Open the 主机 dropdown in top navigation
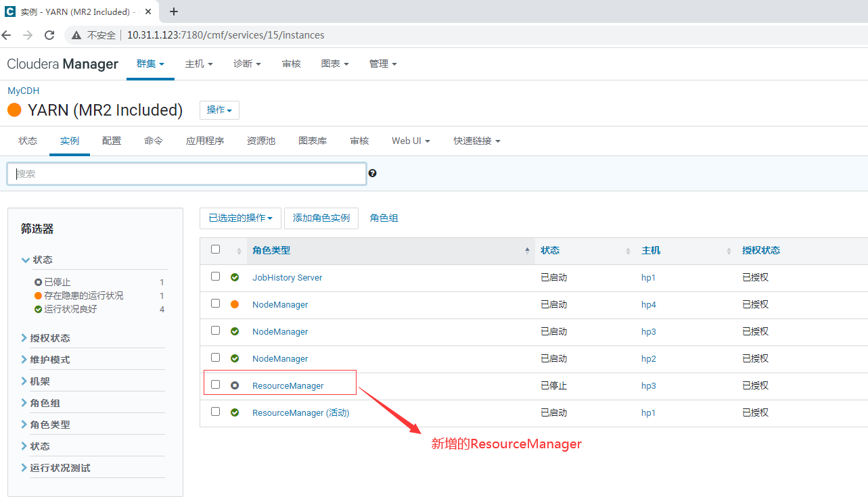Viewport: 868px width, 499px height. coord(199,64)
